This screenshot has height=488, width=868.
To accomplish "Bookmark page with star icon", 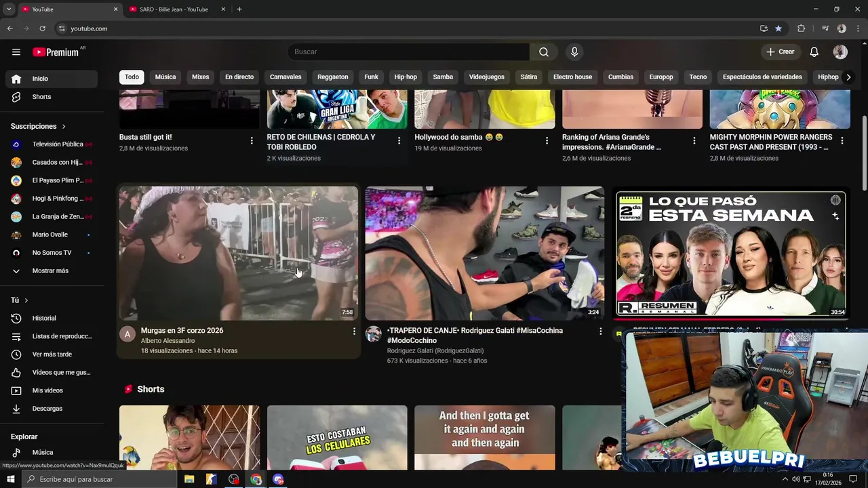I will coord(778,28).
